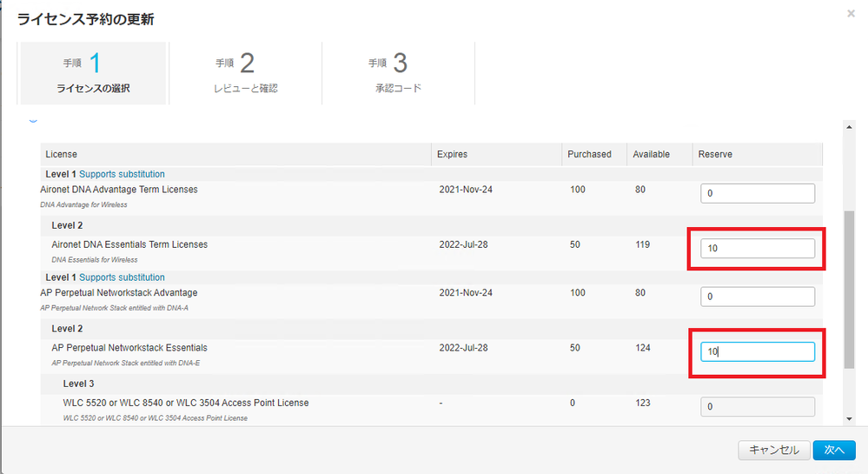
Task: Click available count 124
Action: click(x=643, y=348)
